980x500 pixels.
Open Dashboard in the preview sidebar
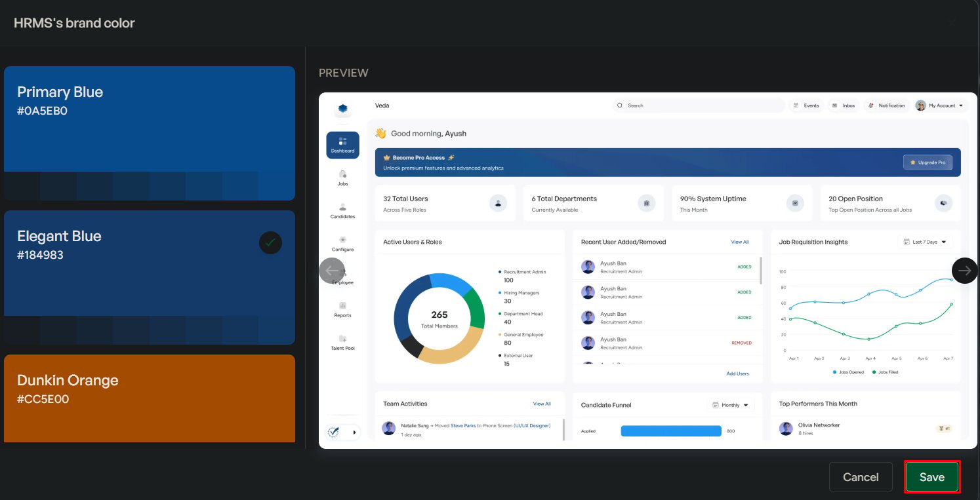coord(342,145)
